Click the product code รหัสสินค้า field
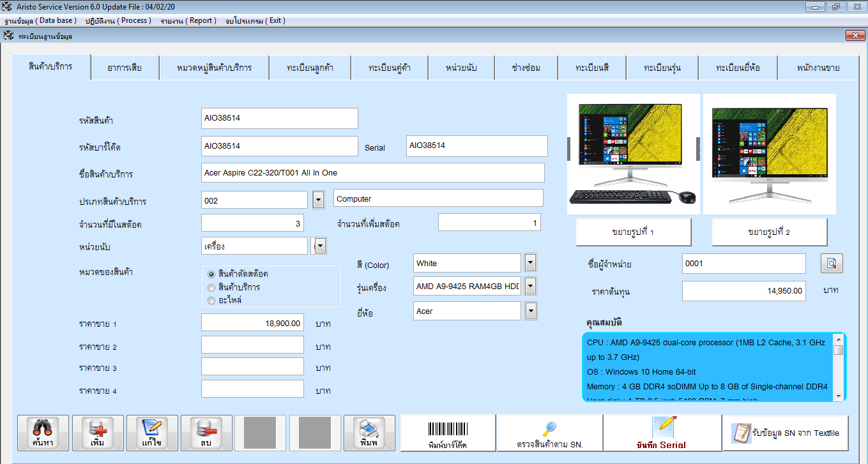The image size is (868, 464). point(279,118)
